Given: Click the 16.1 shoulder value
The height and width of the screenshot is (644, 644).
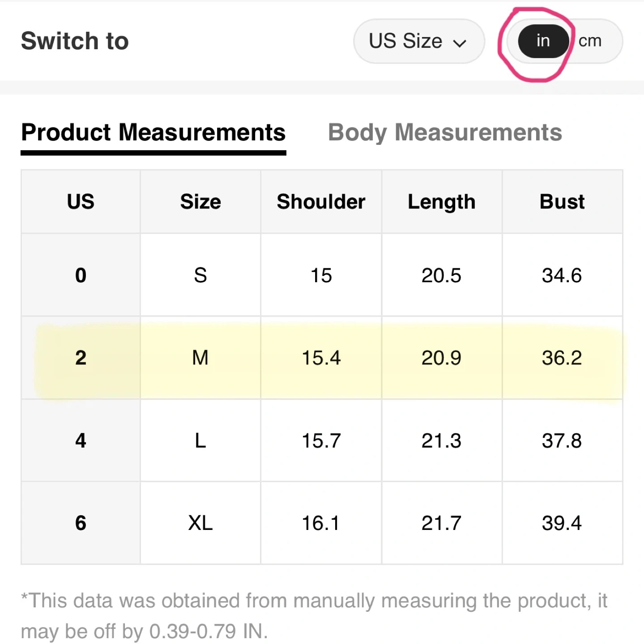Looking at the screenshot, I should tap(321, 523).
